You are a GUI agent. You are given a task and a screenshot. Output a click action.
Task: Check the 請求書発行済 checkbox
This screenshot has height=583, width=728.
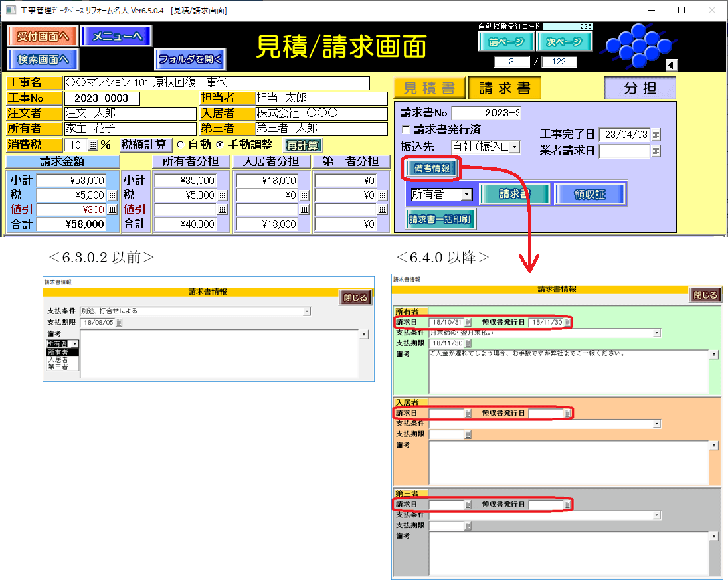[x=406, y=129]
